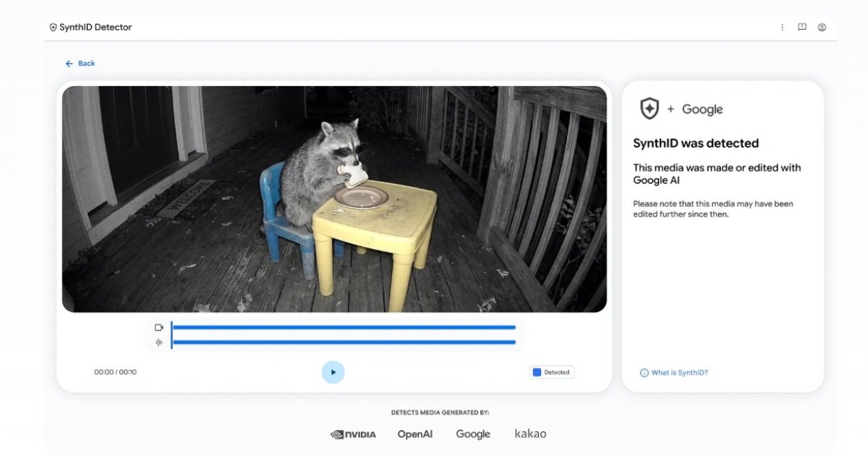
Task: Play the raccoon video
Action: tap(333, 372)
